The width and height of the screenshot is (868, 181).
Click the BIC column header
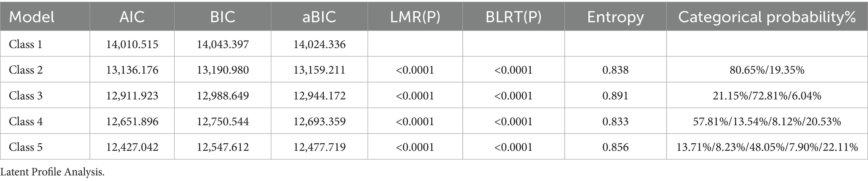223,17
